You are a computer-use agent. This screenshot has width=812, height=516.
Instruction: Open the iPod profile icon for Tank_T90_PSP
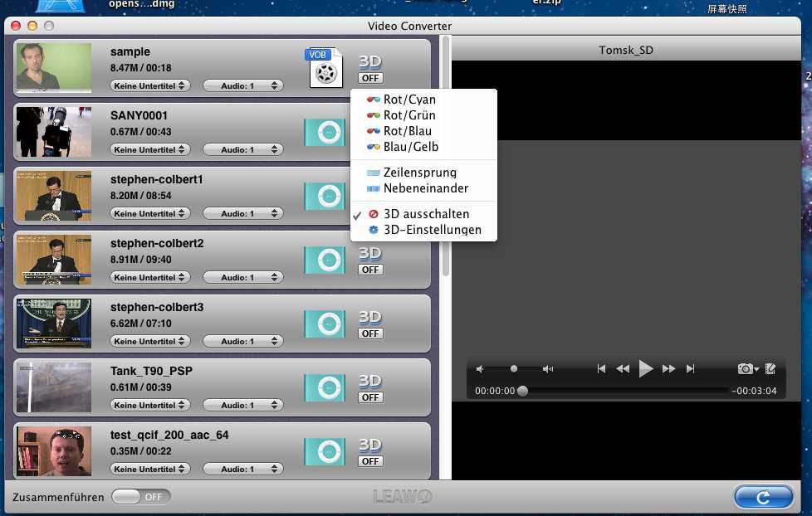pyautogui.click(x=325, y=387)
